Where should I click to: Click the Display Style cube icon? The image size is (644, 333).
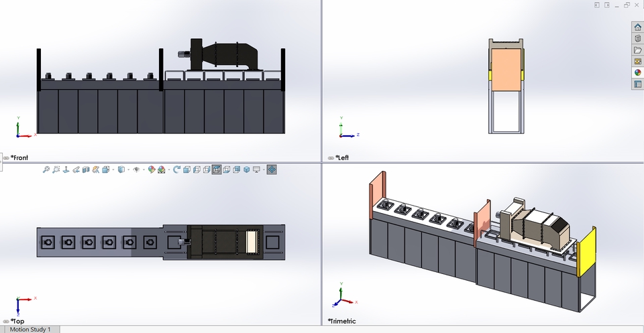pyautogui.click(x=121, y=170)
